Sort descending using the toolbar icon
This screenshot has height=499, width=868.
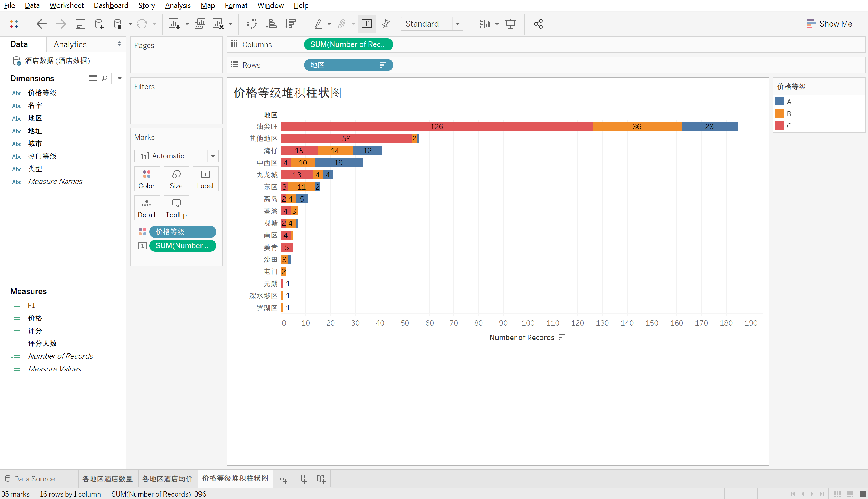tap(290, 24)
